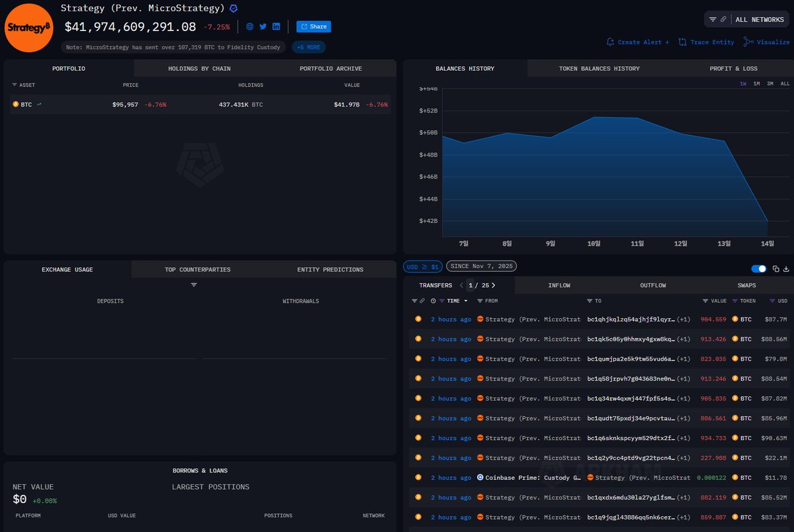This screenshot has width=794, height=532.
Task: Click the network filter icon near All Networks
Action: [713, 19]
